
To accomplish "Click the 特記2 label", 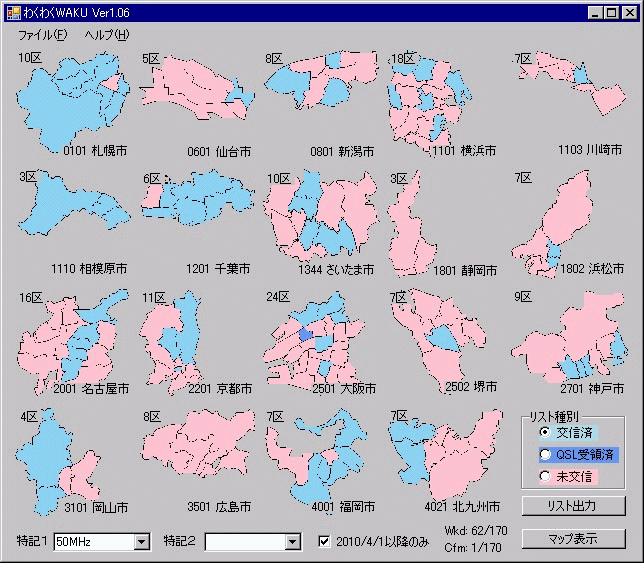I will [x=179, y=541].
